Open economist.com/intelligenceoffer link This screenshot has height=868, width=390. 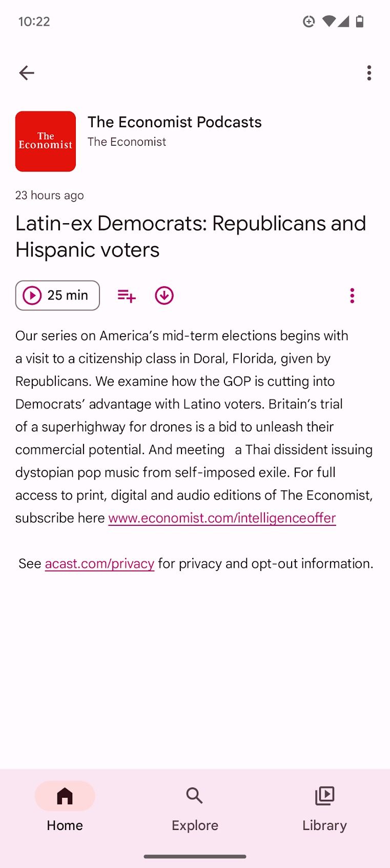point(222,518)
